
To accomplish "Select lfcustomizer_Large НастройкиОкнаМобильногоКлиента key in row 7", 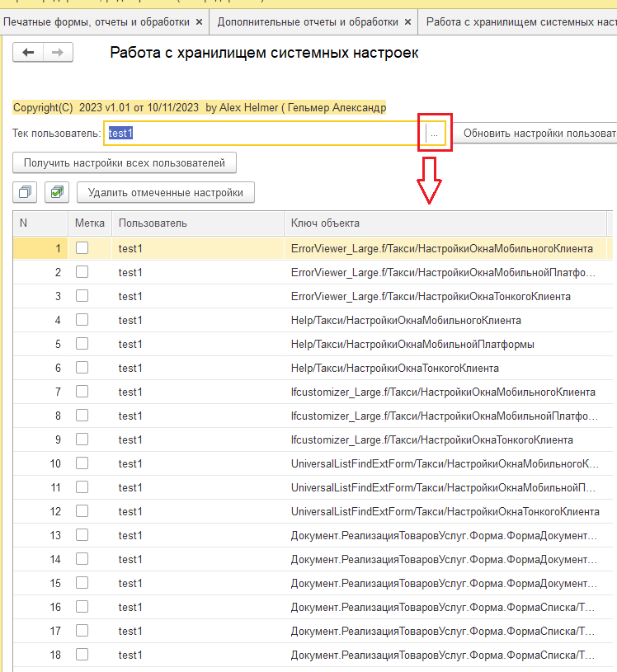I will (x=445, y=392).
